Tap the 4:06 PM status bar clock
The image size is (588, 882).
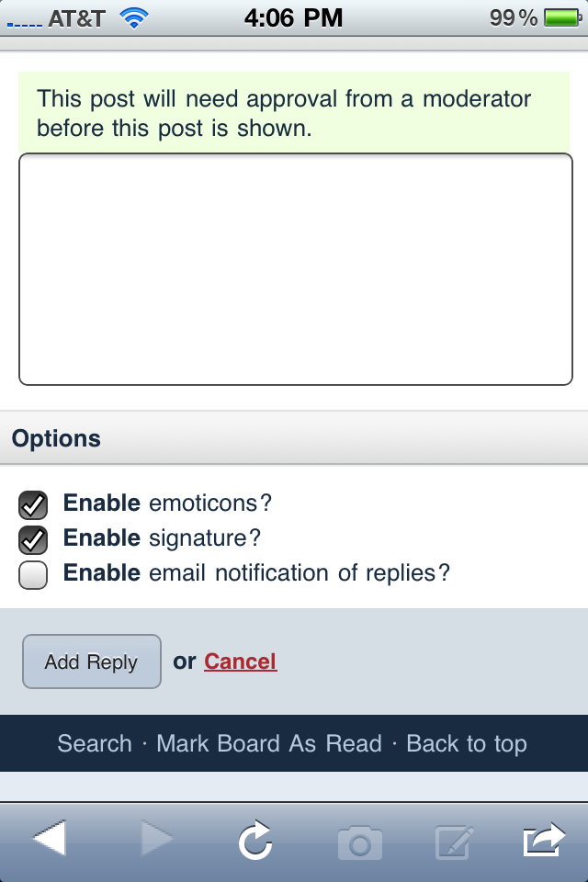tap(293, 17)
